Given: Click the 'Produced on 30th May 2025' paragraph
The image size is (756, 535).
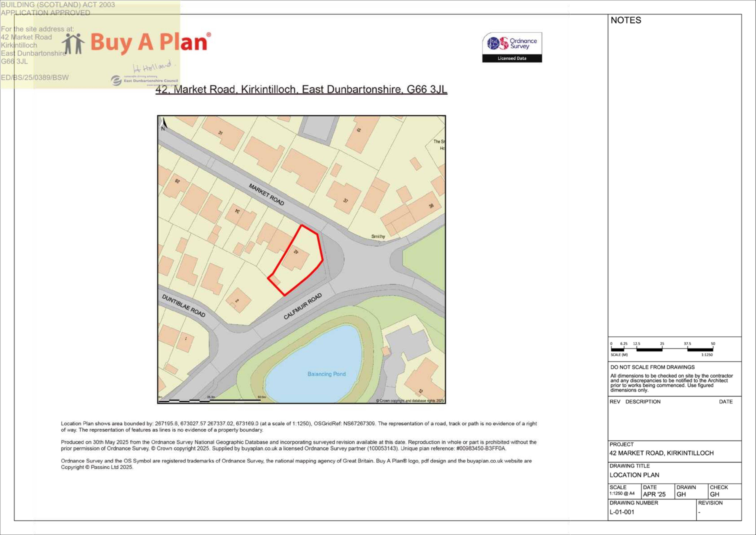Looking at the screenshot, I should pos(299,445).
